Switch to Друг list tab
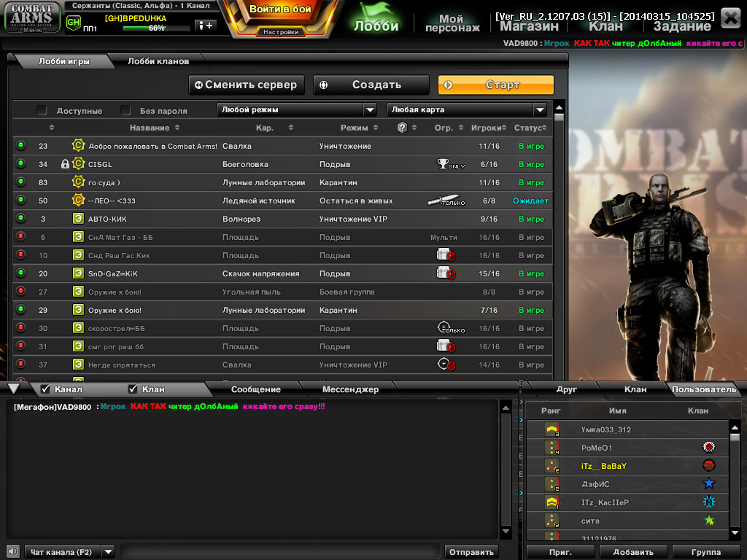 coord(566,389)
